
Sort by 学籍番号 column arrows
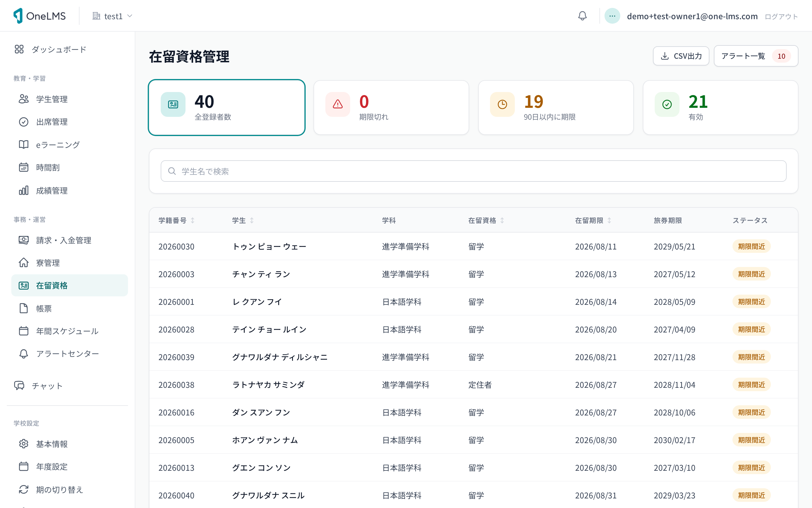193,220
